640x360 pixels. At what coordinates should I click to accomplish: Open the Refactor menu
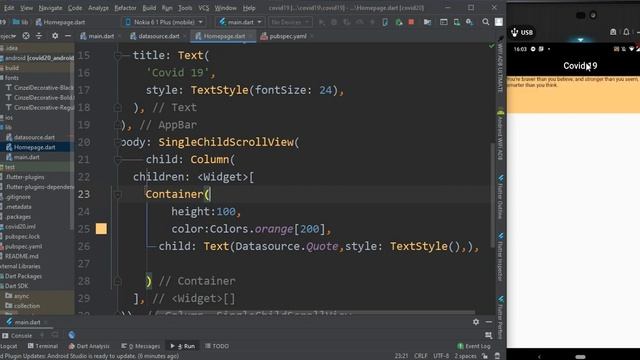[x=125, y=8]
